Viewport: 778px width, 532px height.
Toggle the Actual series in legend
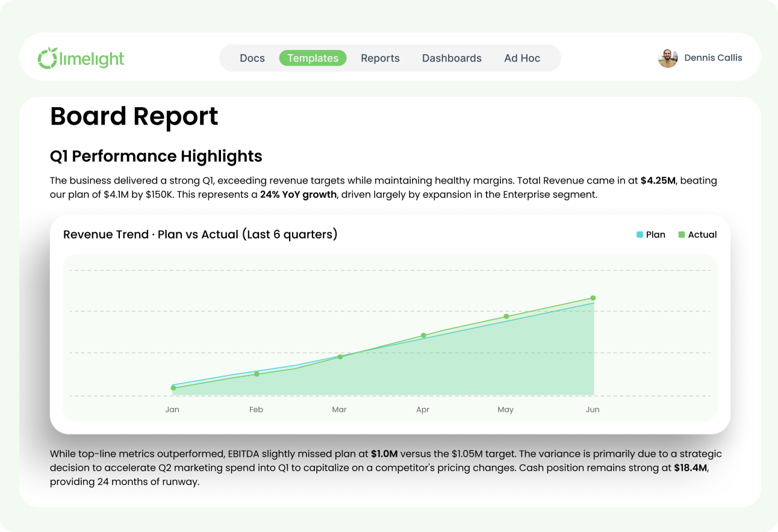pos(698,235)
